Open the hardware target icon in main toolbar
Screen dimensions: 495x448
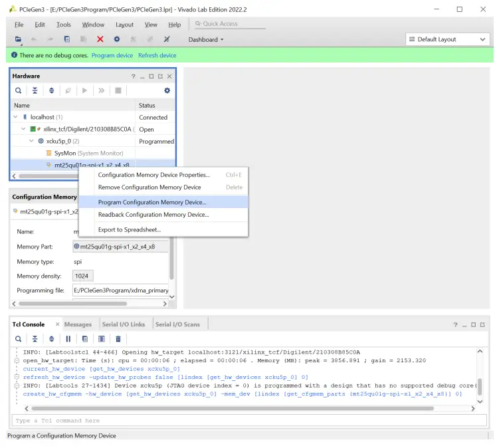pos(19,39)
